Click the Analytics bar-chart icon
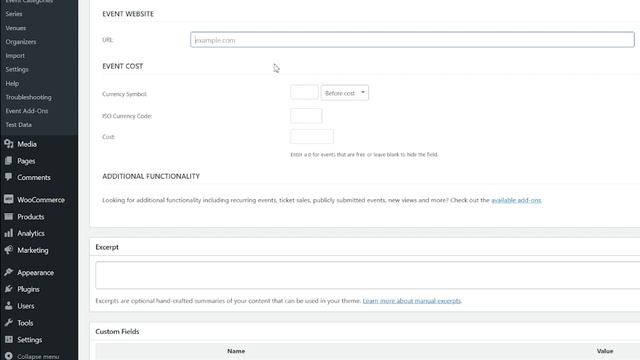Image resolution: width=640 pixels, height=360 pixels. click(9, 233)
